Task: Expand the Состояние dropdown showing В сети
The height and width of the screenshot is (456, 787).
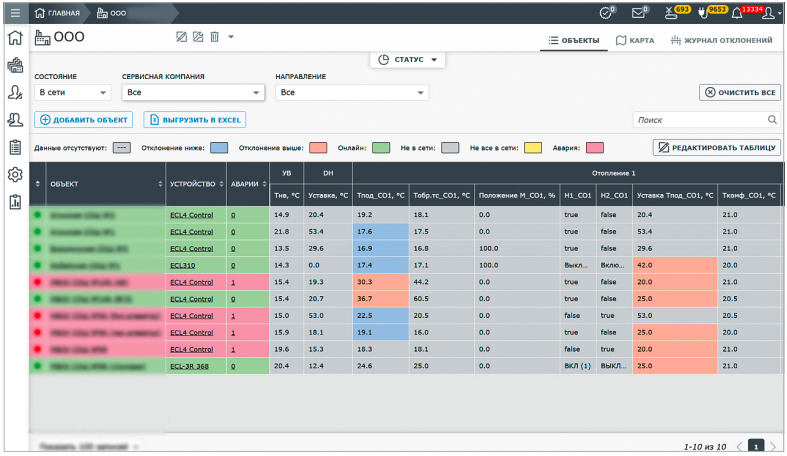Action: [x=72, y=93]
